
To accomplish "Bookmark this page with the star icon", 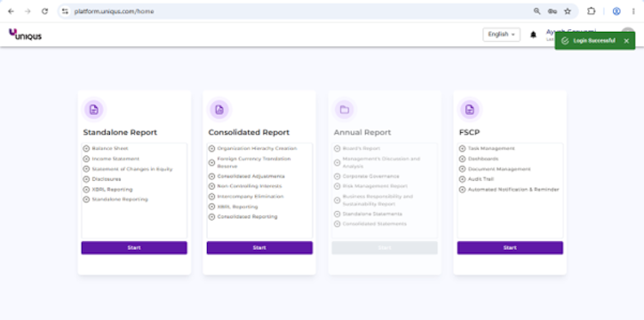I will (x=568, y=11).
